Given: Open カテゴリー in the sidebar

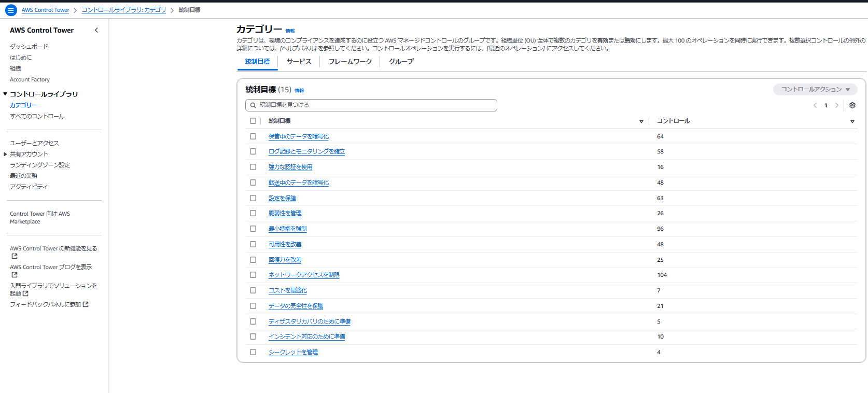Looking at the screenshot, I should pyautogui.click(x=24, y=105).
